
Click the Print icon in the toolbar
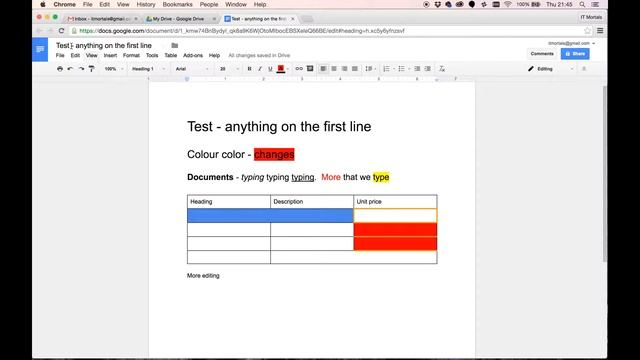click(x=60, y=69)
